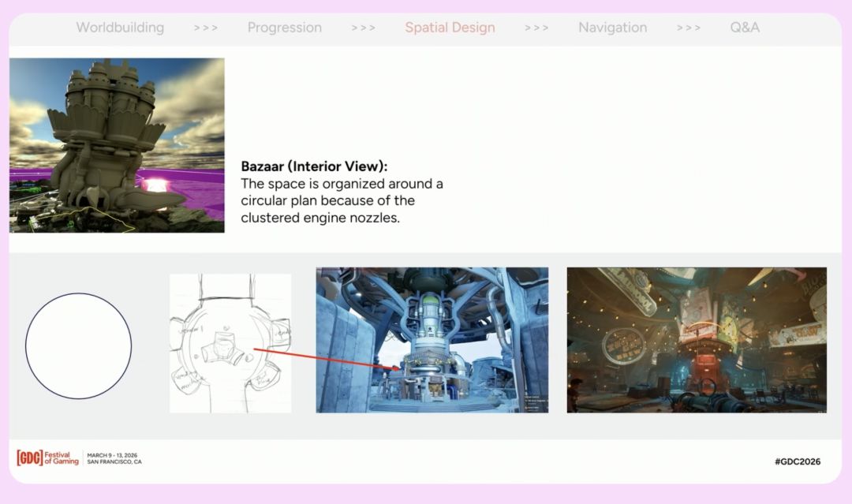The height and width of the screenshot is (504, 852).
Task: Open the lit bazaar interior screenshot
Action: [x=696, y=339]
